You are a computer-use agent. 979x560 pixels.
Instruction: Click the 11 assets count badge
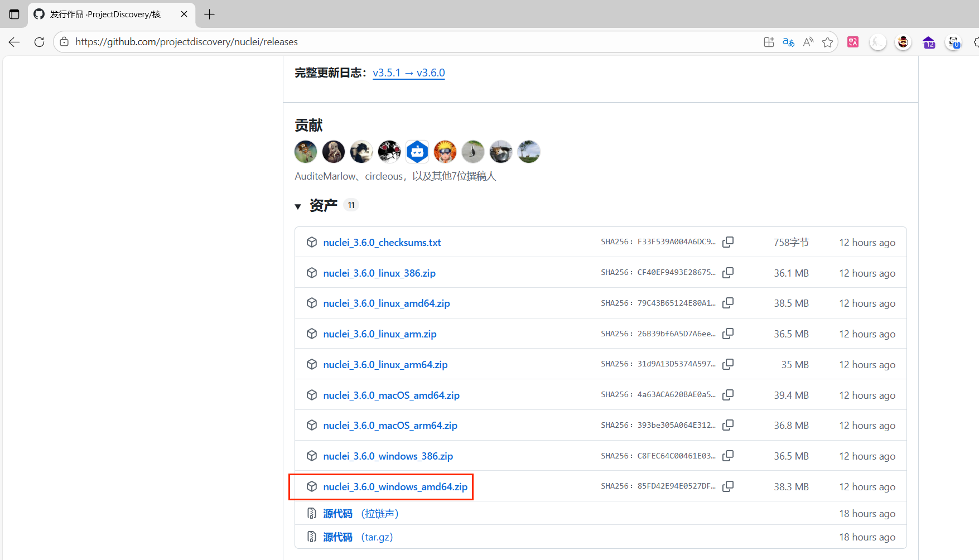pos(351,205)
